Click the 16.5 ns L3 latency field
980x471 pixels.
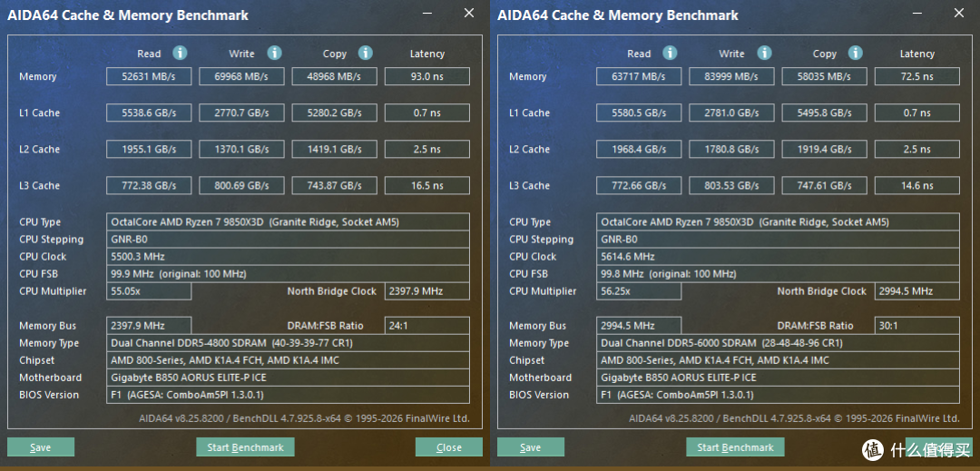point(426,185)
